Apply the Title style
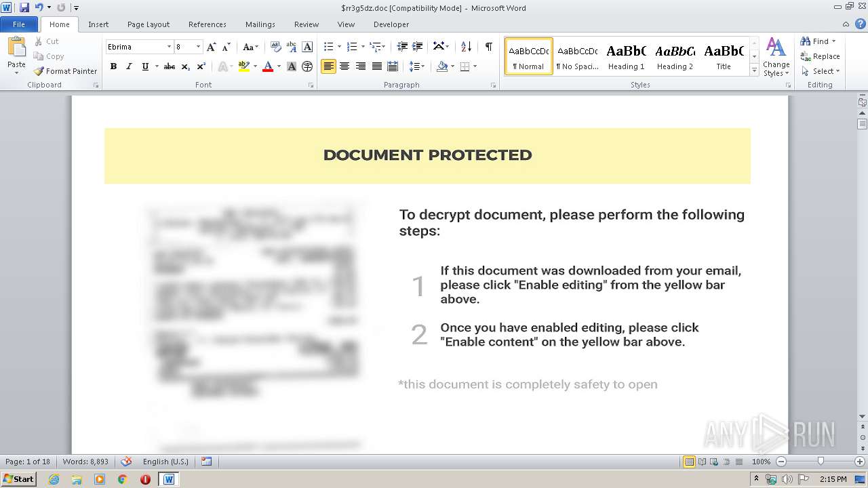868x488 pixels. pyautogui.click(x=724, y=56)
